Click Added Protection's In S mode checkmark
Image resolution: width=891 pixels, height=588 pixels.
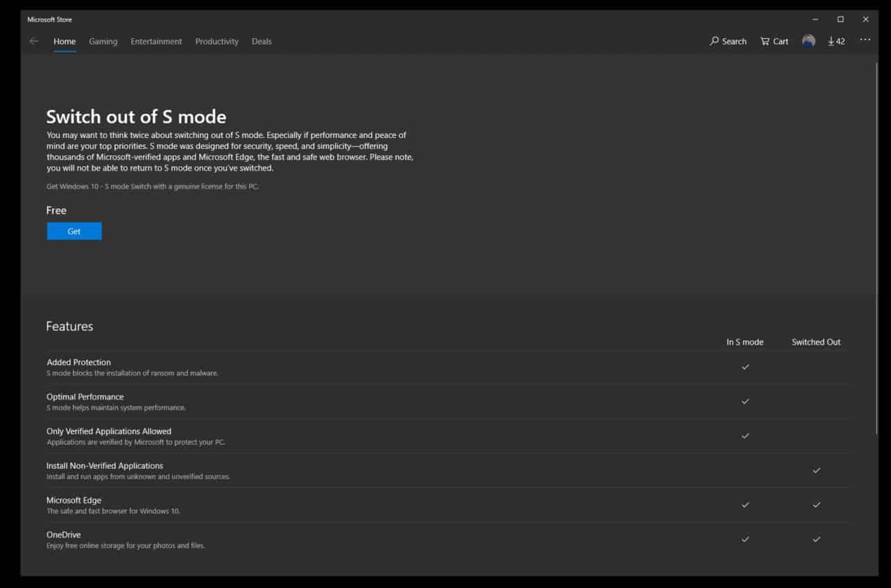(x=745, y=367)
